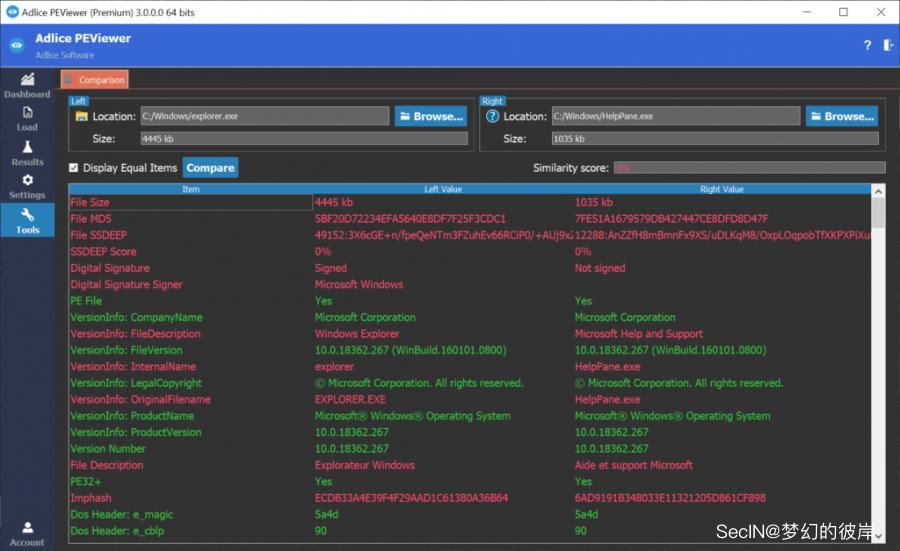The image size is (900, 551).
Task: Click the left Location path field
Action: point(265,116)
